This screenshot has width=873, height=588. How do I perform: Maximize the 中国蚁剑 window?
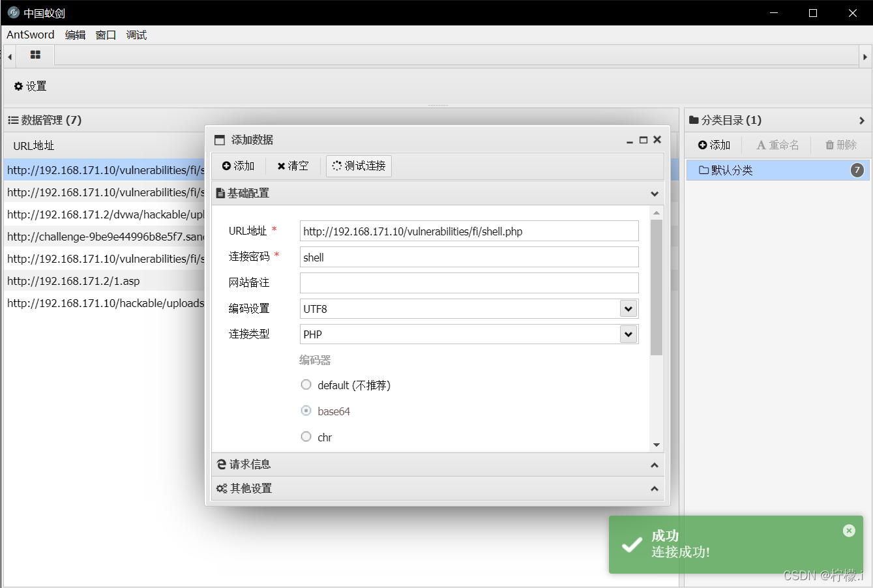[x=813, y=13]
